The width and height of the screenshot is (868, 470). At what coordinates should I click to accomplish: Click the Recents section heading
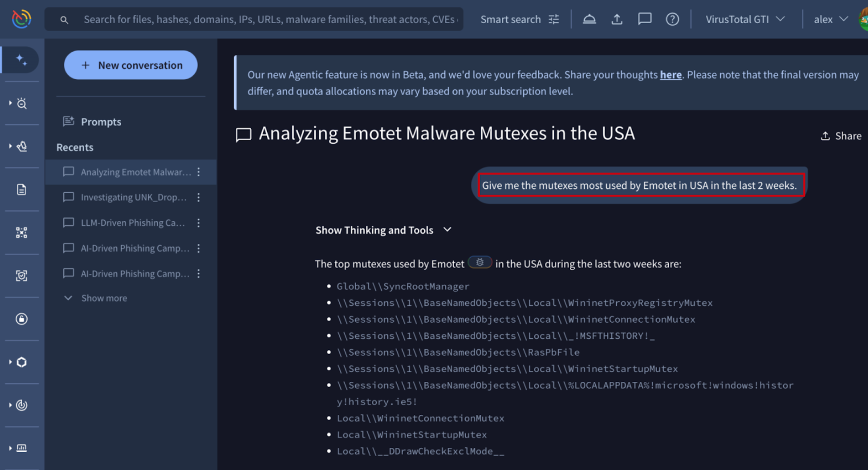75,147
